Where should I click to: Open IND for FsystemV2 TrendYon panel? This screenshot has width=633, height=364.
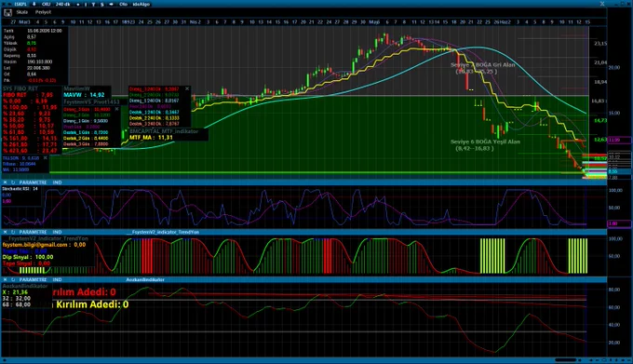click(x=58, y=232)
